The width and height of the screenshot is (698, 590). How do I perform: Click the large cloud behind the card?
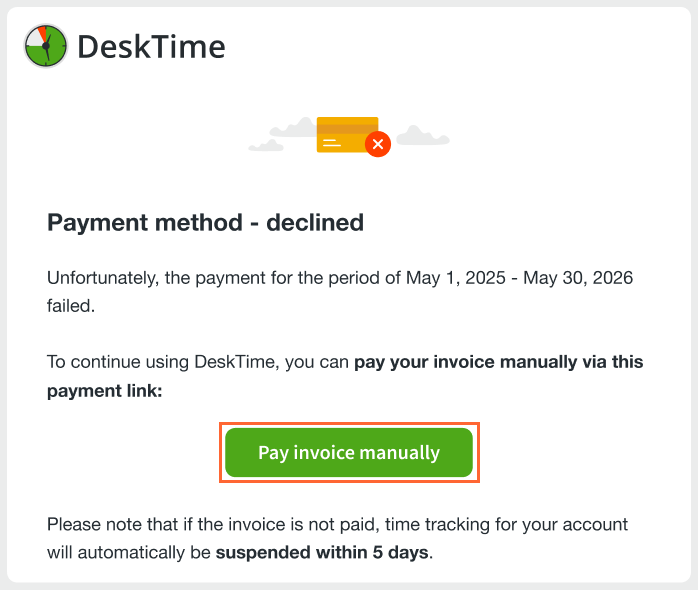tap(294, 127)
